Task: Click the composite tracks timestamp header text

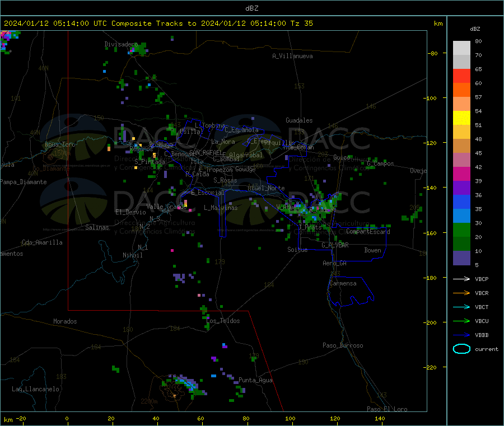Action: [158, 24]
